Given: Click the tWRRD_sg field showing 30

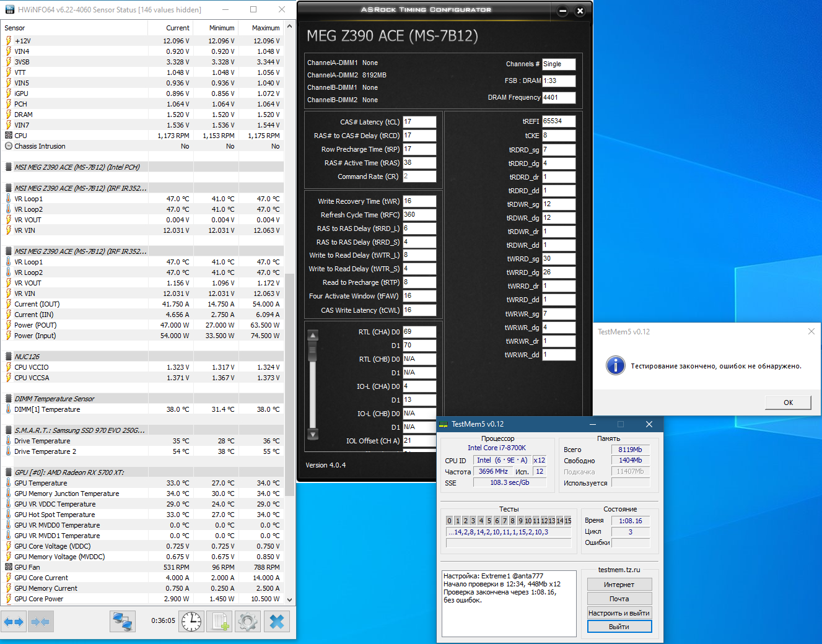Looking at the screenshot, I should tap(559, 259).
